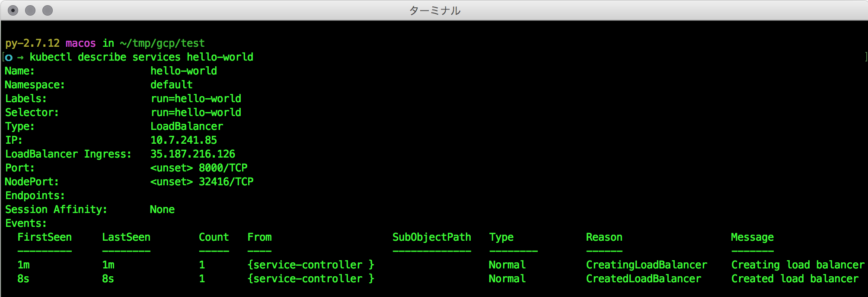Screen dimensions: 868x297
Task: Click the CreatedLoadBalancer reason entry
Action: [644, 279]
